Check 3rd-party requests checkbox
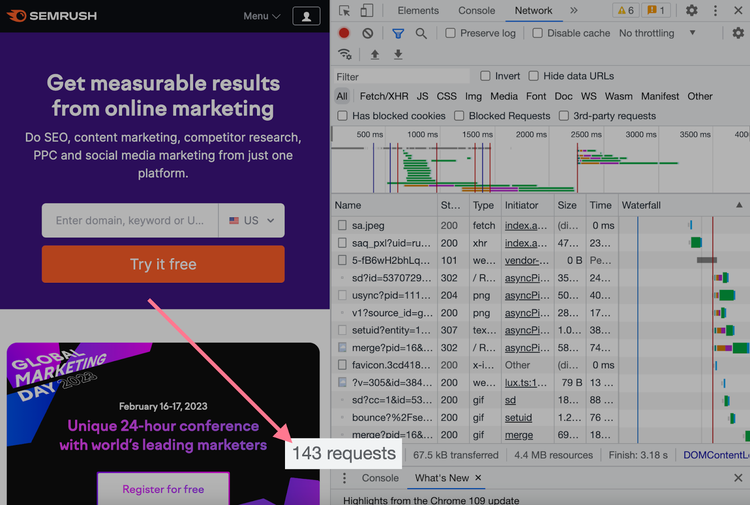Screen dimensions: 750x505 (563, 116)
